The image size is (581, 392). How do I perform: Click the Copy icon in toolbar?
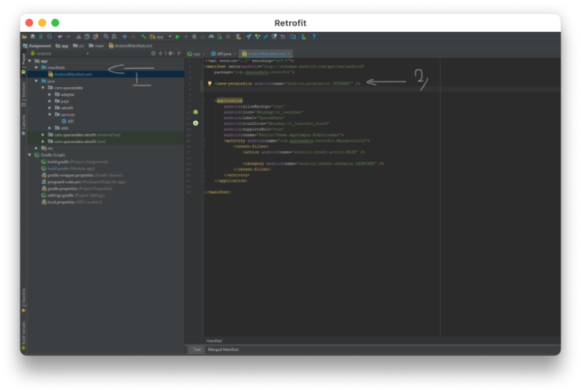coord(87,36)
